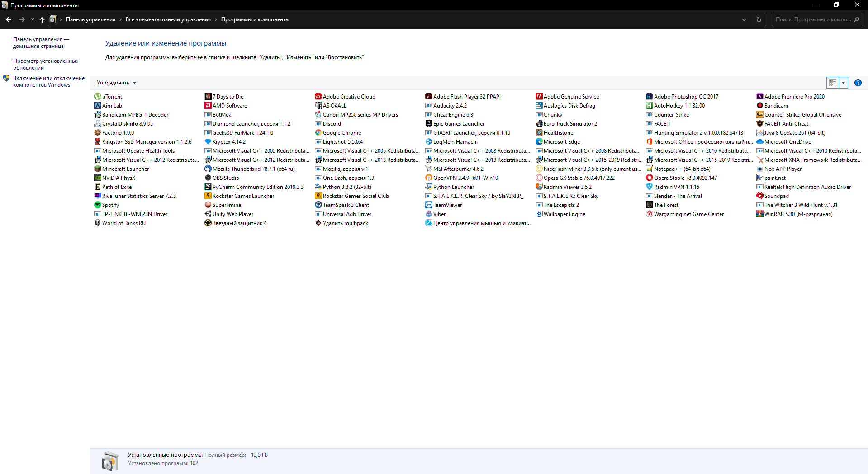Click the Microsoft Edge icon

pyautogui.click(x=539, y=141)
